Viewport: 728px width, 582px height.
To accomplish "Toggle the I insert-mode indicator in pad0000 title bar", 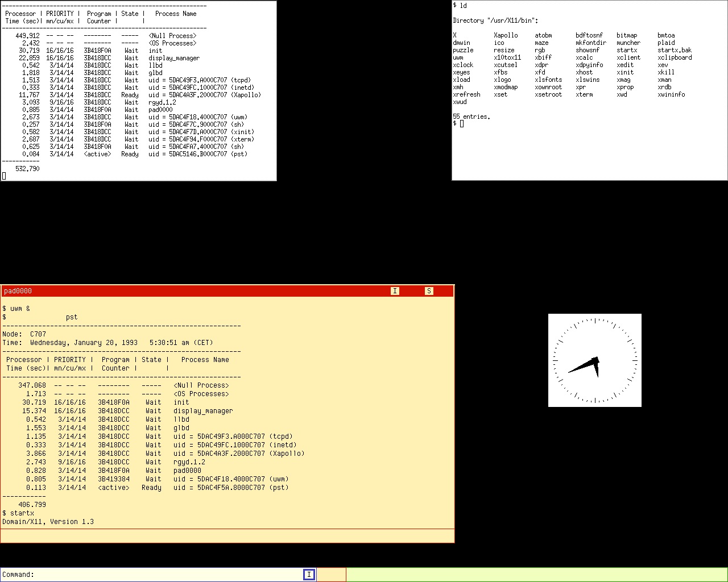I will pyautogui.click(x=395, y=291).
